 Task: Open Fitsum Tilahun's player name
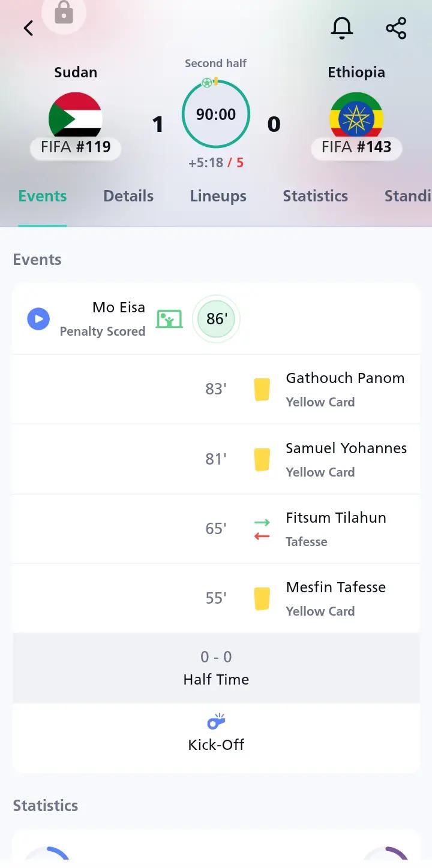click(336, 517)
